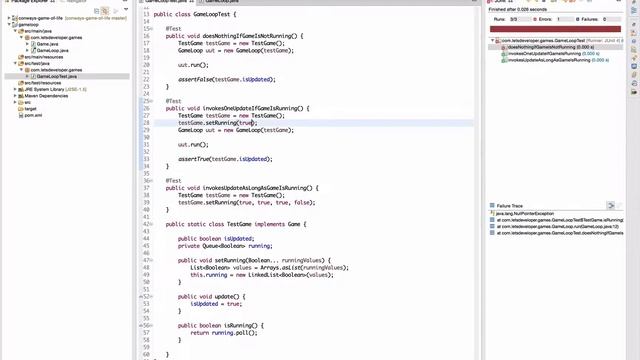The width and height of the screenshot is (640, 360).
Task: Fold the doesNothingIfGameIsNotRunning method at line 15
Action: click(151, 29)
